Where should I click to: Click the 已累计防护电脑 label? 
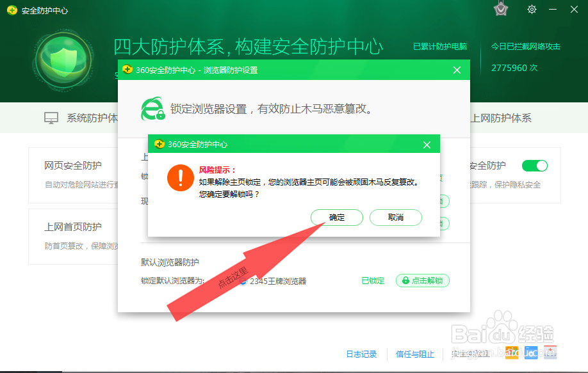coord(440,47)
